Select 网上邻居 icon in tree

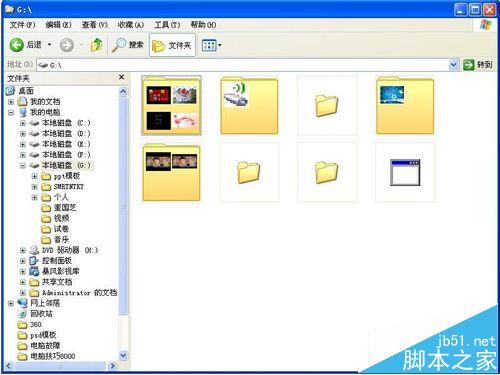point(22,303)
